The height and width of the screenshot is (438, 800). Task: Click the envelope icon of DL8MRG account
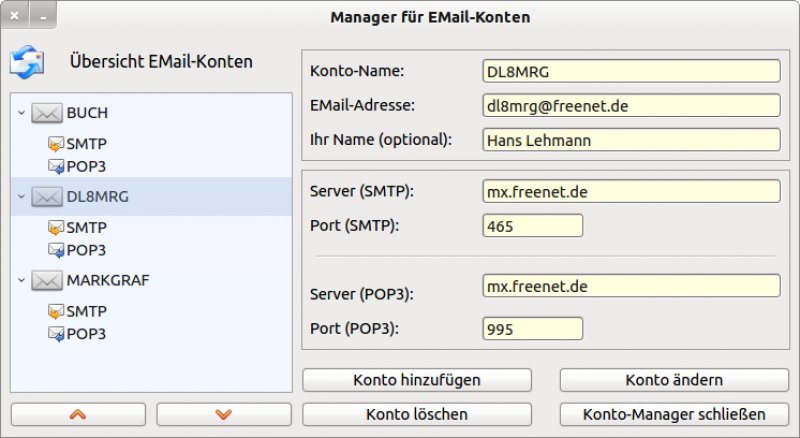(47, 197)
